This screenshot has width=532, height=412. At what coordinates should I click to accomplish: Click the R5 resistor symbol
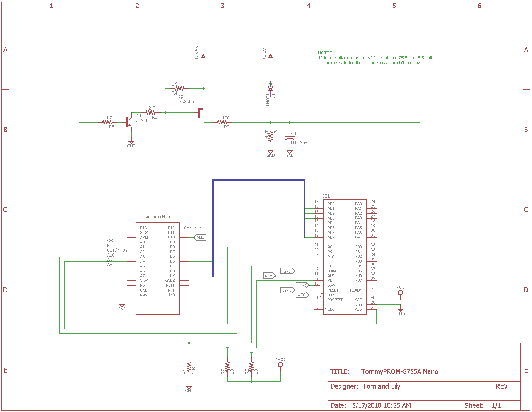108,122
